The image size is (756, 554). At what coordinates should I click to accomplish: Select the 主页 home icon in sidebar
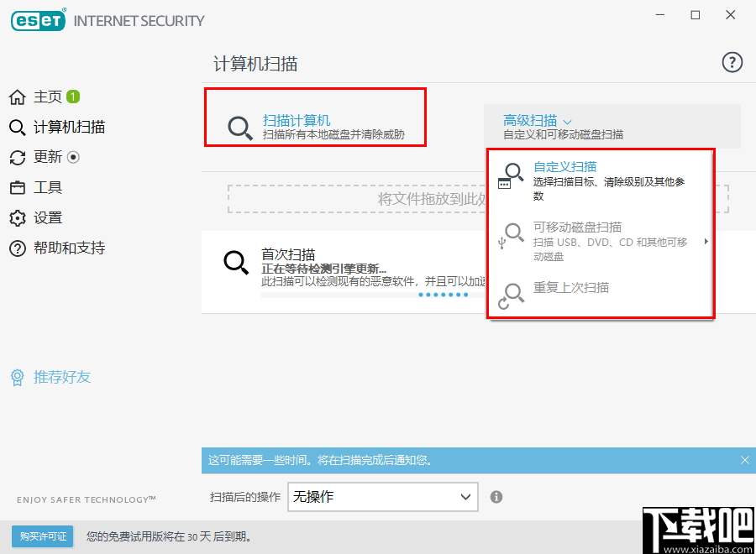[18, 97]
